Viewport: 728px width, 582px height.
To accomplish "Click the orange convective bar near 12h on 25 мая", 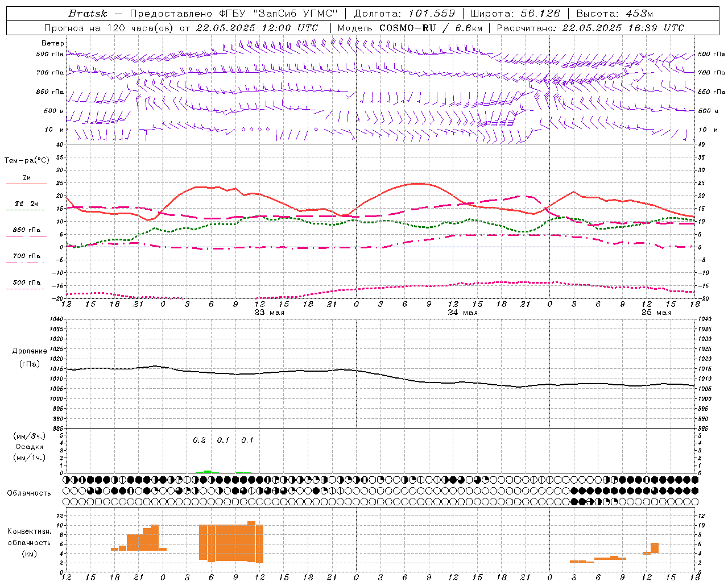I will [x=651, y=548].
